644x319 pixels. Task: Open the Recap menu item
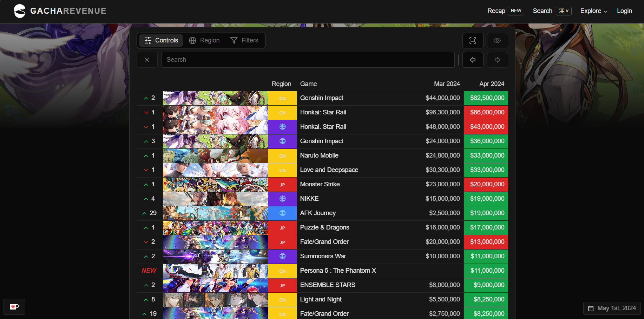pos(496,11)
